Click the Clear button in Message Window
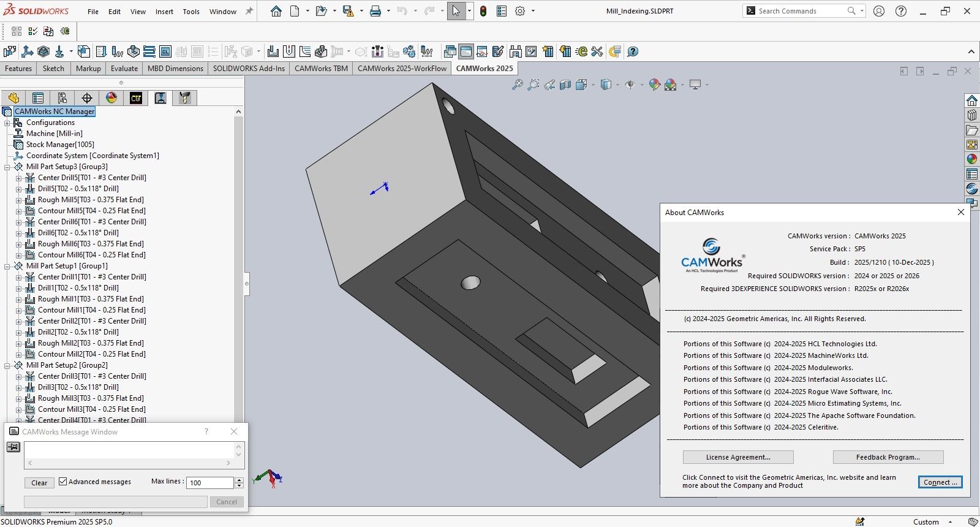 [x=39, y=483]
